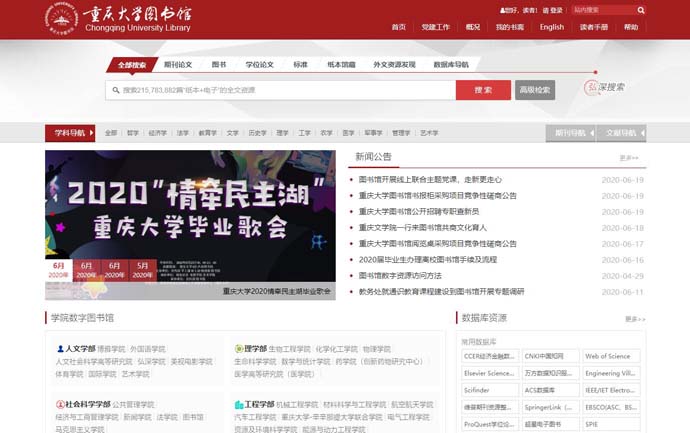Select the first 6月 2020年 carousel tab
Screen dimensions: 690x433
tap(58, 270)
